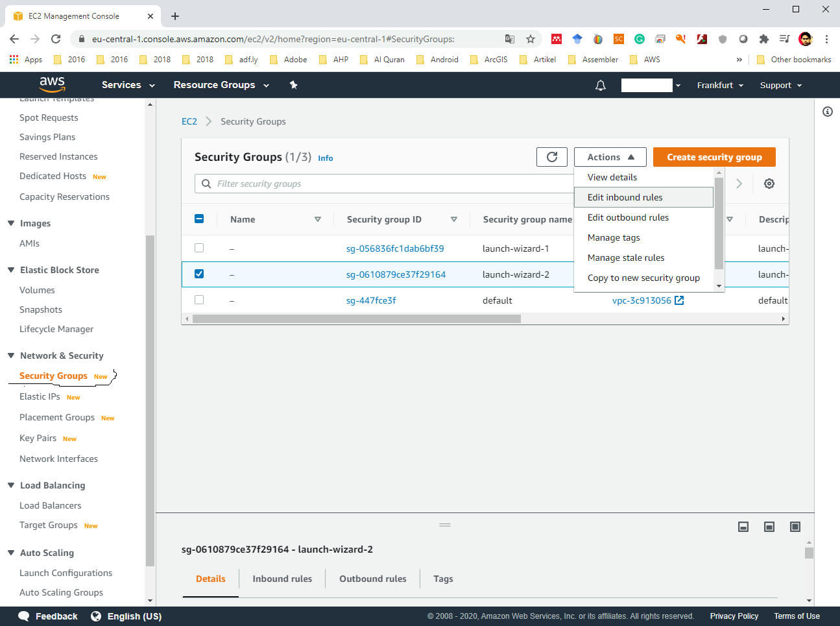Click the info circle icon at right edge
The height and width of the screenshot is (626, 840).
pos(828,112)
